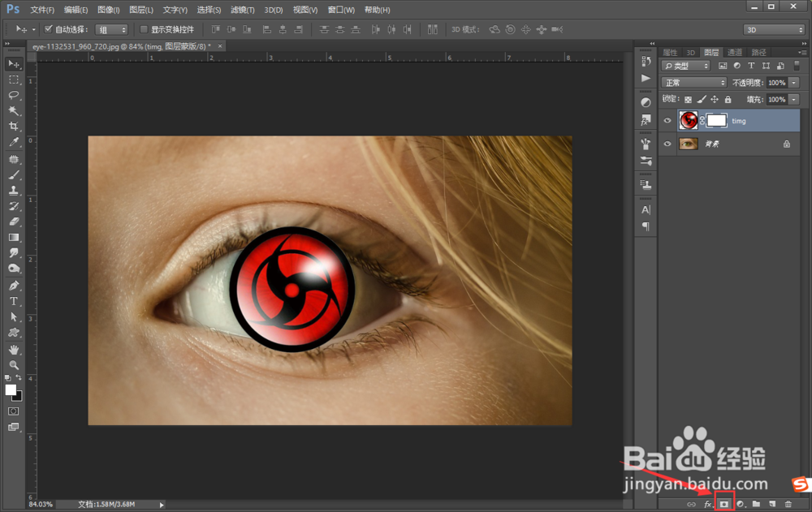Image resolution: width=812 pixels, height=512 pixels.
Task: Select the Smudge/Blur tool
Action: point(14,252)
